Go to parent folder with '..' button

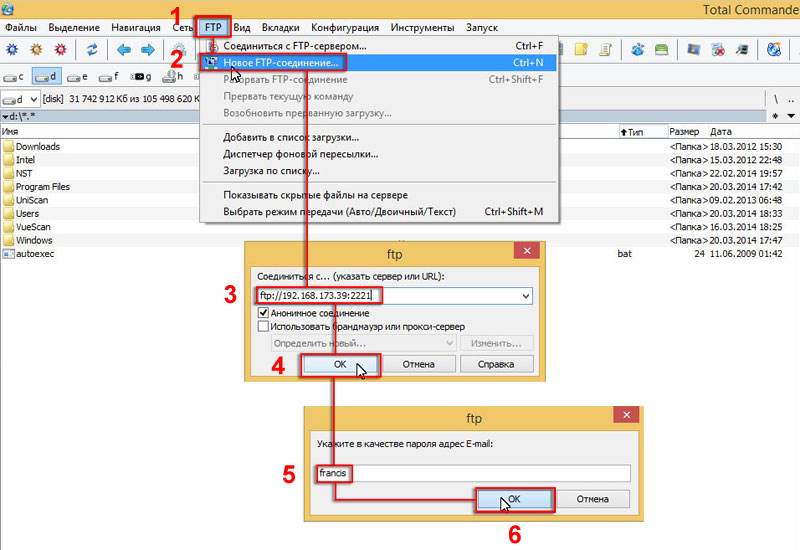791,99
